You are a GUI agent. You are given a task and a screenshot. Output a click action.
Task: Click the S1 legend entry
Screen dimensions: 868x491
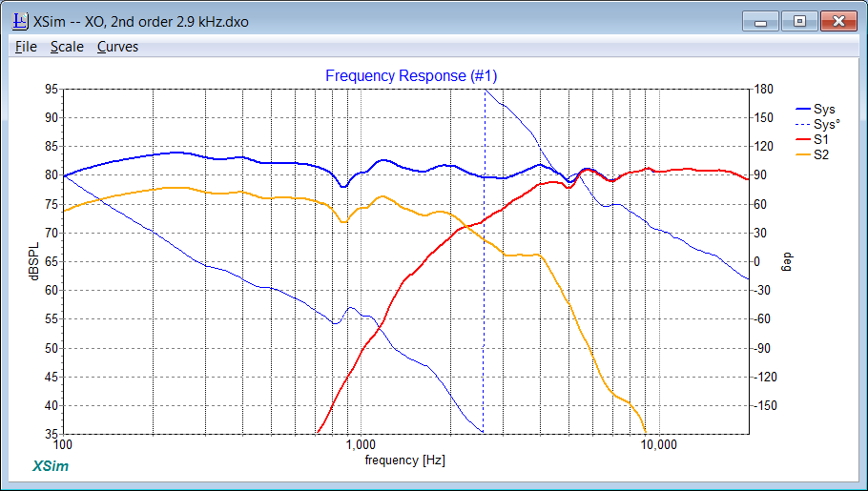[x=812, y=140]
